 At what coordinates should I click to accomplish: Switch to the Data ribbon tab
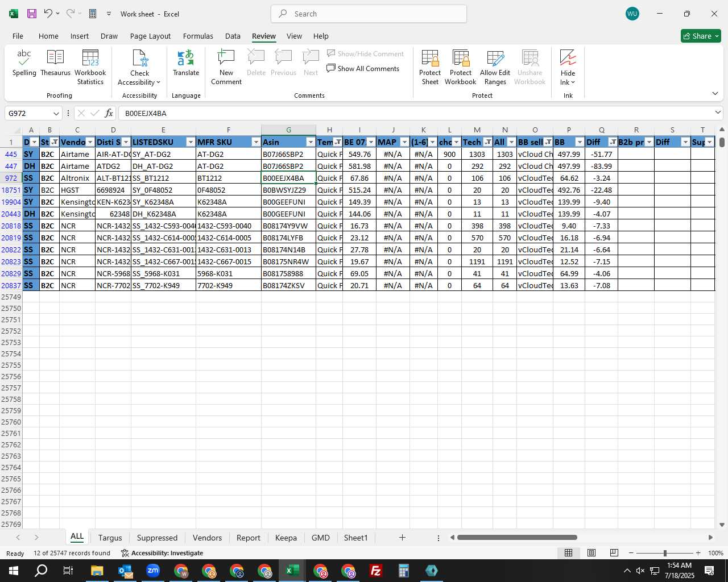(233, 36)
